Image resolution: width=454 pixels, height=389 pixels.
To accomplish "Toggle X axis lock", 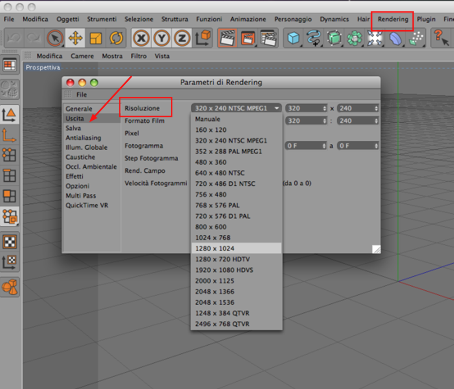I will [x=141, y=38].
